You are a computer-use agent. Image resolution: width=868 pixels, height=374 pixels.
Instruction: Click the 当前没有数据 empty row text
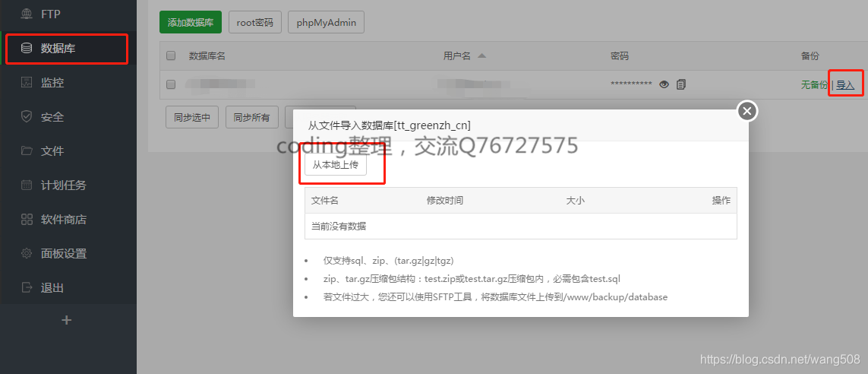coord(339,226)
